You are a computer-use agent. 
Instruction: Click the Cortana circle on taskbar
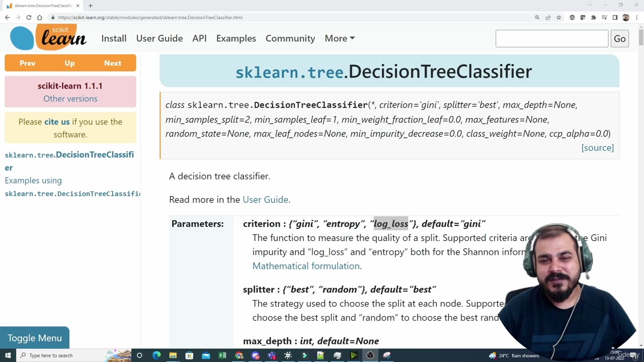click(139, 355)
